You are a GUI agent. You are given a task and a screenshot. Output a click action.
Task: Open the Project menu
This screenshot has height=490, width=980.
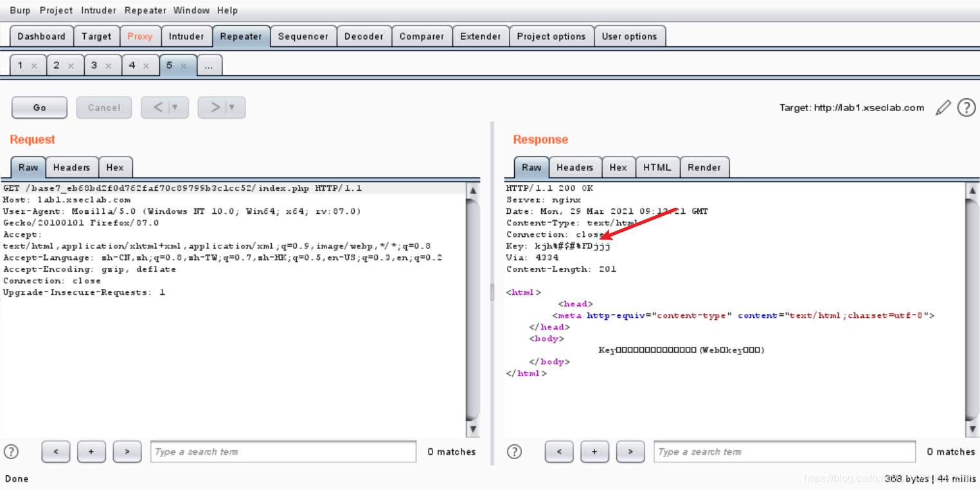56,10
